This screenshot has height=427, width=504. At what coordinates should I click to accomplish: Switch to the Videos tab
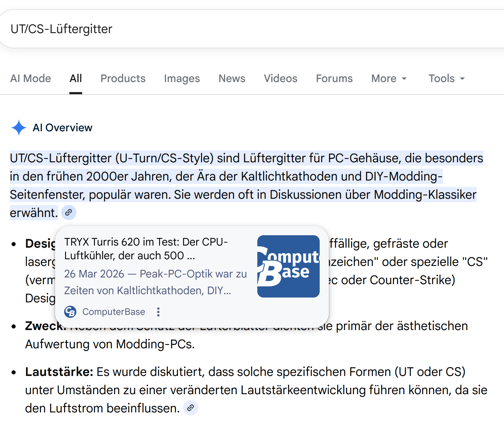tap(280, 78)
